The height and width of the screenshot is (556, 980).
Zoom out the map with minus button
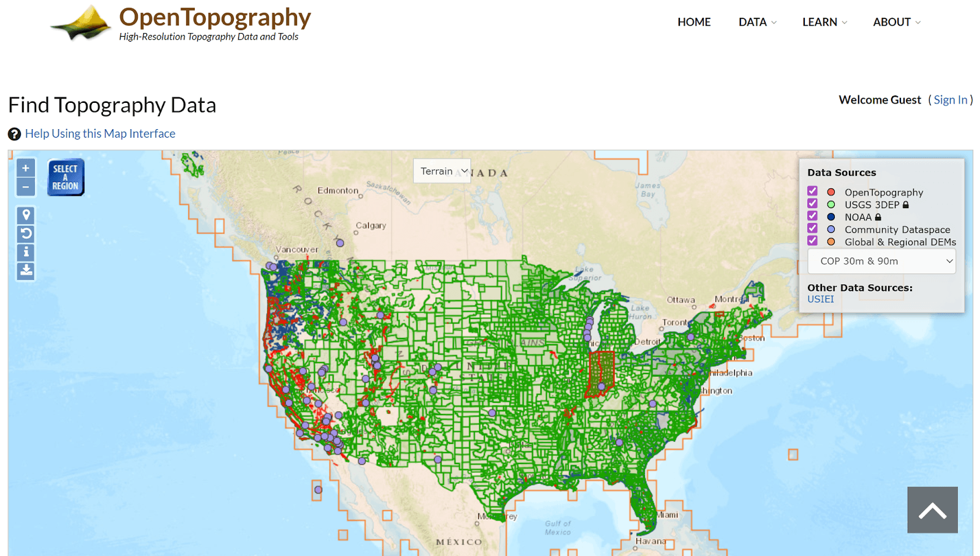point(26,187)
